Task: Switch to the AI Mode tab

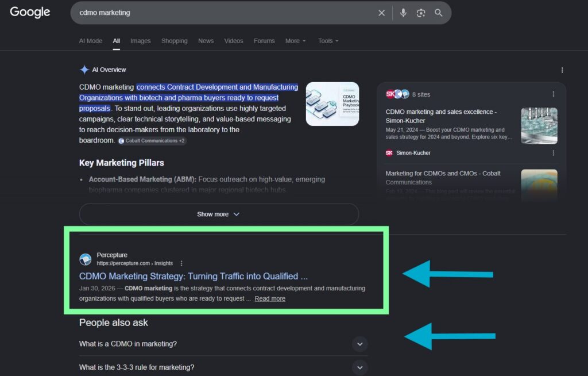Action: pyautogui.click(x=90, y=41)
